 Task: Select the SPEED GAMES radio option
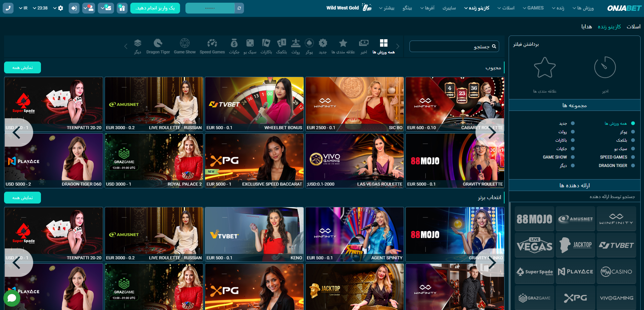[633, 157]
